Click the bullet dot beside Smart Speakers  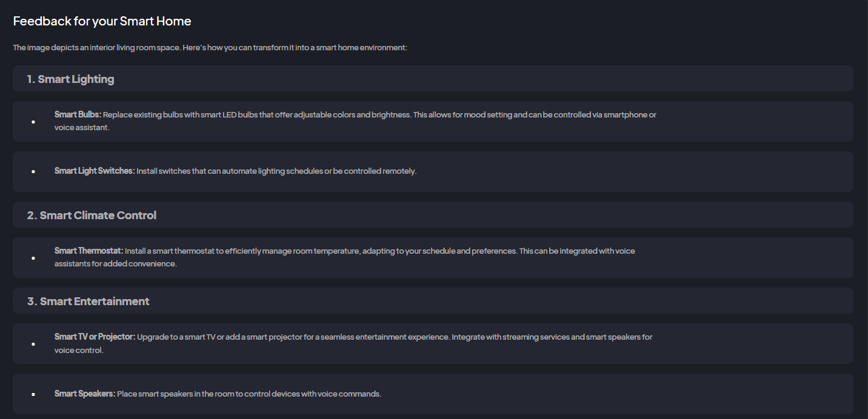pyautogui.click(x=33, y=394)
